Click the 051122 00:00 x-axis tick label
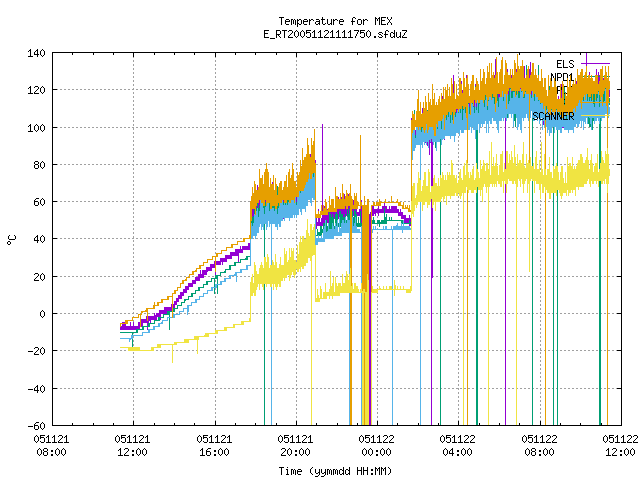The image size is (640, 480). [376, 446]
